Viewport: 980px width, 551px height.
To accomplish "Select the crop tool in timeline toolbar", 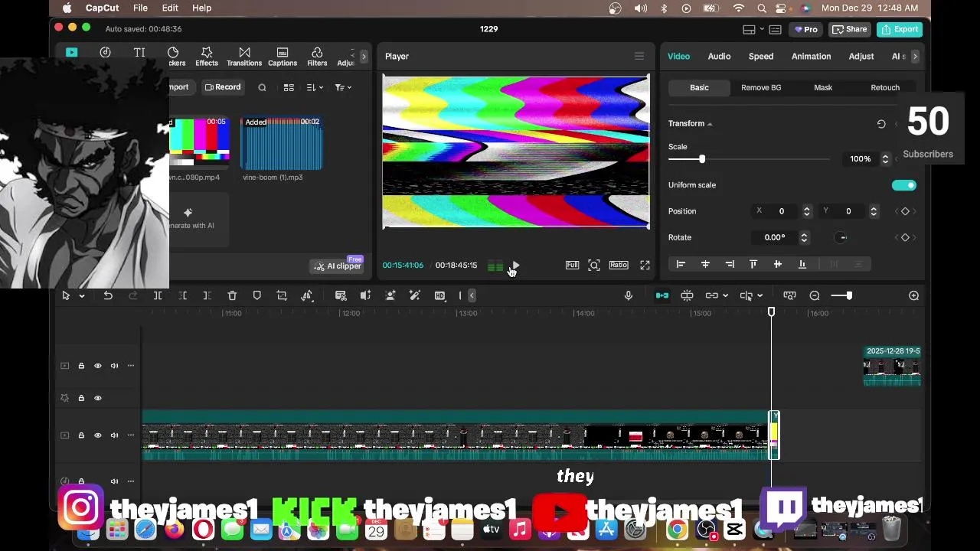I will click(282, 296).
